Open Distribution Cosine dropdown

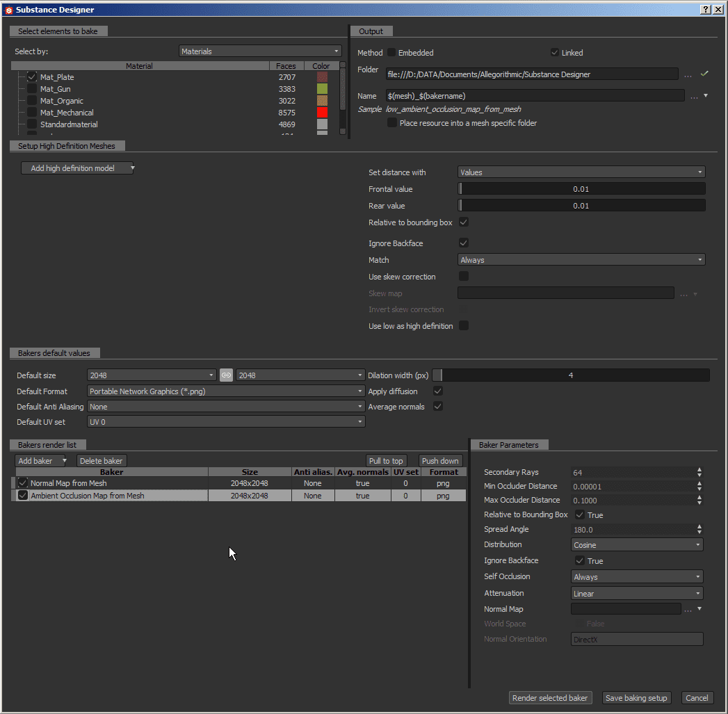click(x=637, y=544)
